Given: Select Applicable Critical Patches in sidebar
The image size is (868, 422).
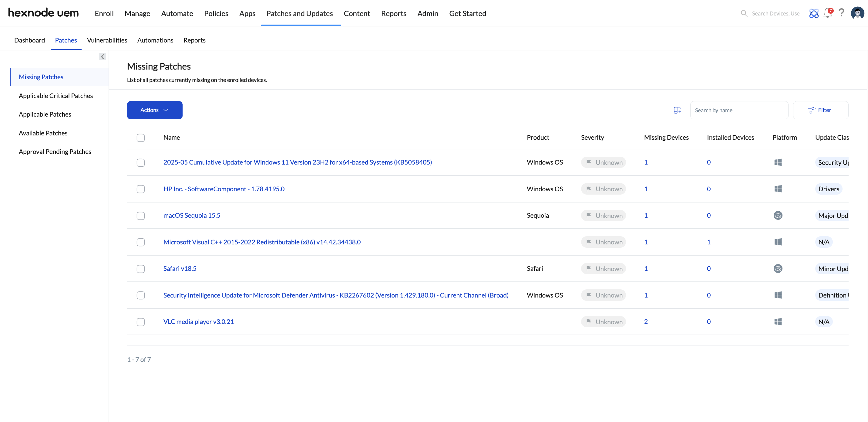Looking at the screenshot, I should pos(56,95).
